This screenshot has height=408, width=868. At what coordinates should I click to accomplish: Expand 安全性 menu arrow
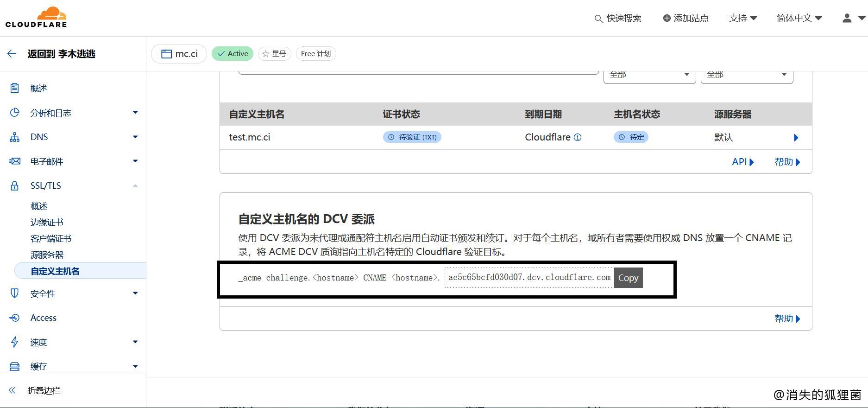[135, 293]
